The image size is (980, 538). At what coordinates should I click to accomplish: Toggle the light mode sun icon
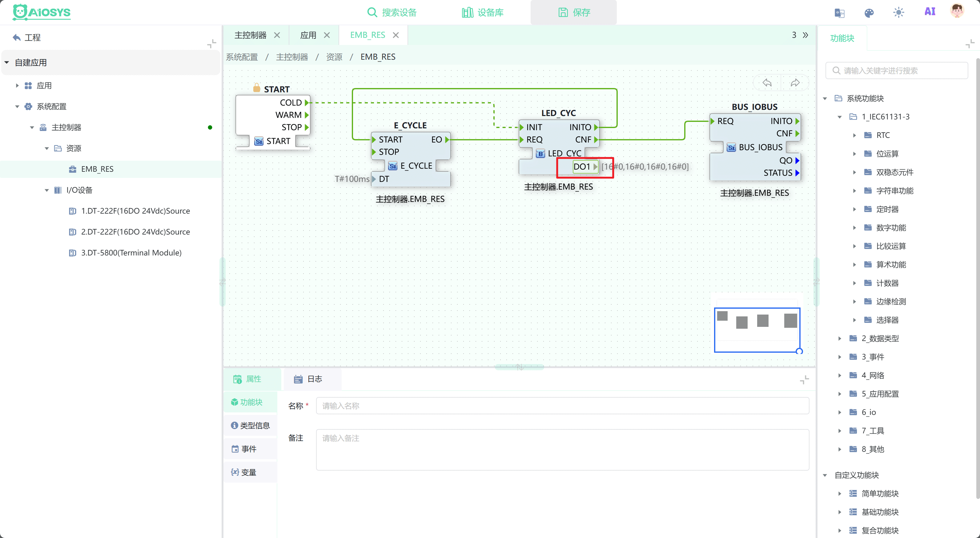898,13
